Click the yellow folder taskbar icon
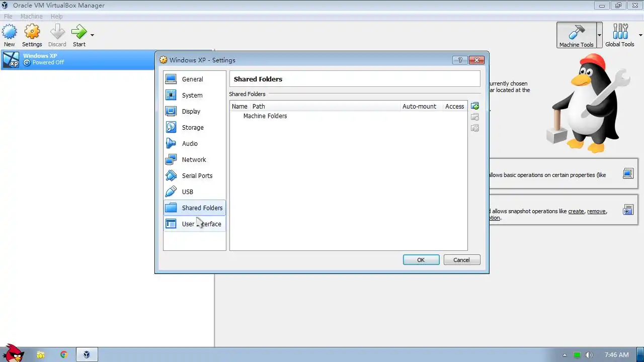The width and height of the screenshot is (644, 362). [x=41, y=354]
